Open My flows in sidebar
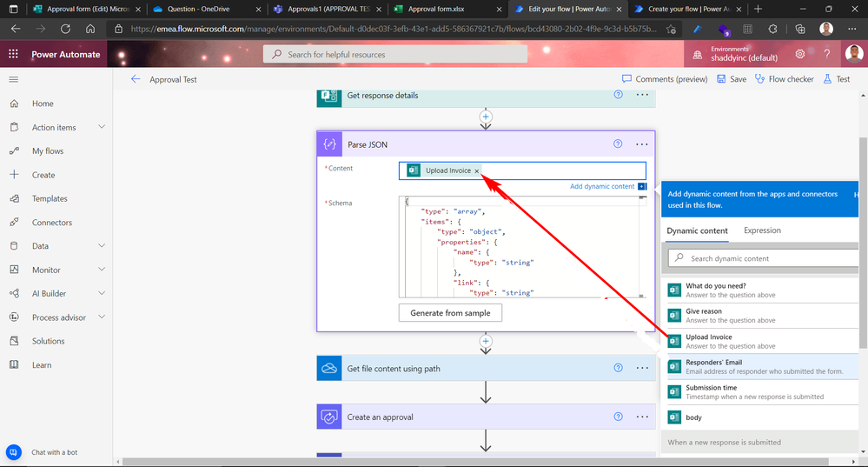Viewport: 868px width, 467px height. pos(48,150)
